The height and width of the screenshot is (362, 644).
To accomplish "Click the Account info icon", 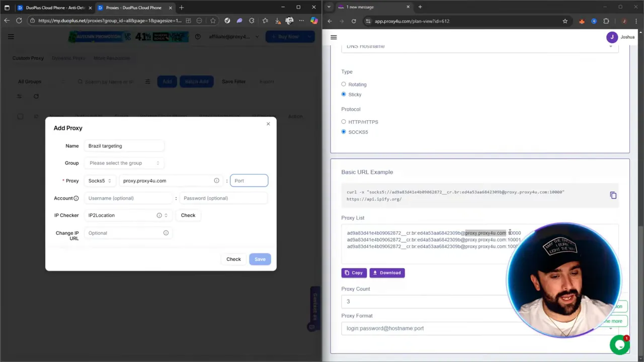I will point(76,198).
